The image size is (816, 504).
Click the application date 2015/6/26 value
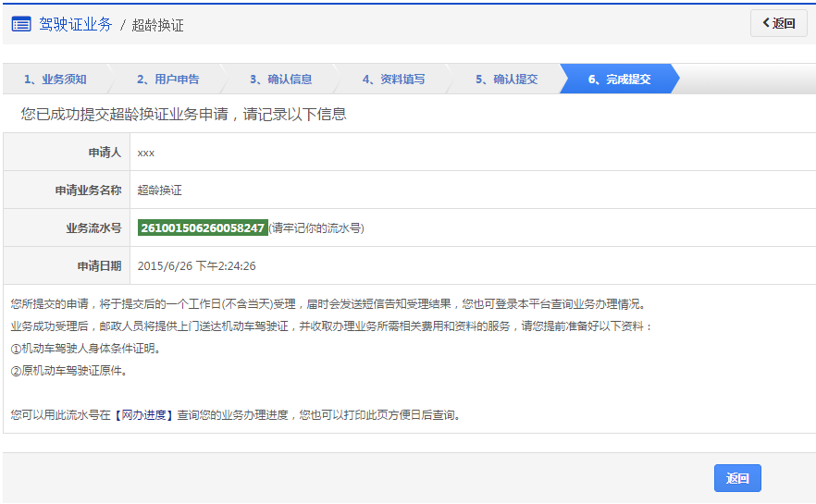point(196,265)
